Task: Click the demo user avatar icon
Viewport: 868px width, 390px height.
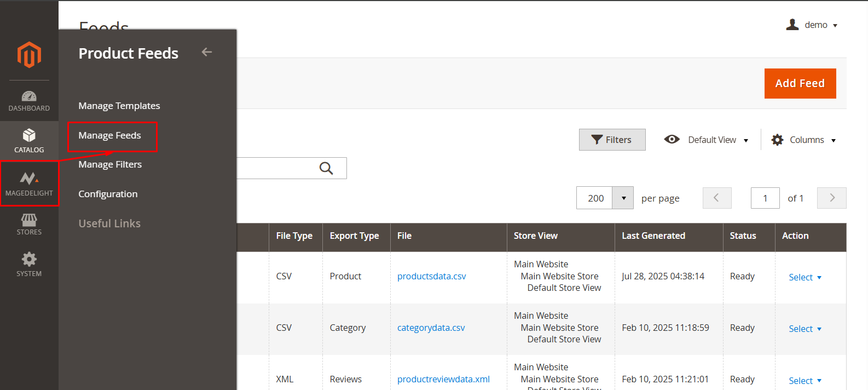Action: click(792, 25)
